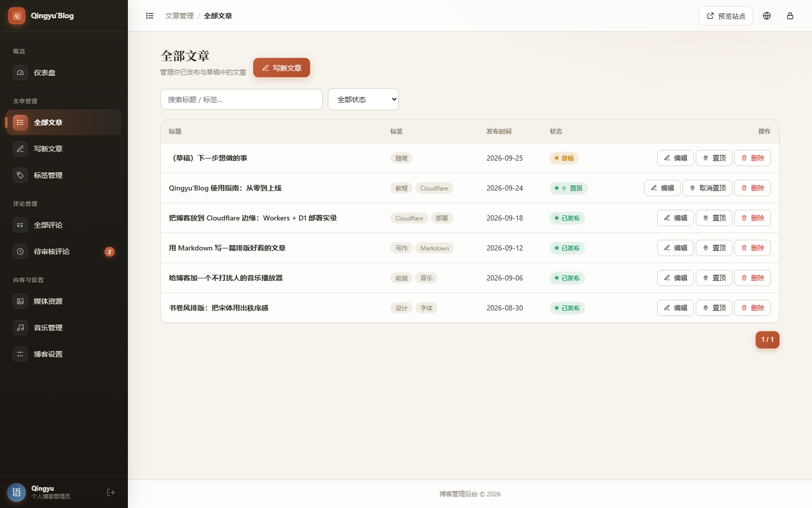Click the lock icon in top bar
812x508 pixels.
coord(790,16)
